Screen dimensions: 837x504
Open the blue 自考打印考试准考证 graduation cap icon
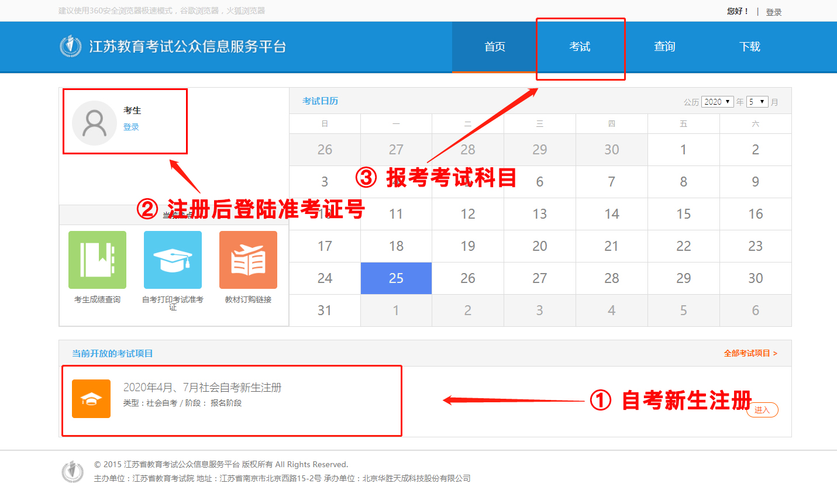coord(173,260)
